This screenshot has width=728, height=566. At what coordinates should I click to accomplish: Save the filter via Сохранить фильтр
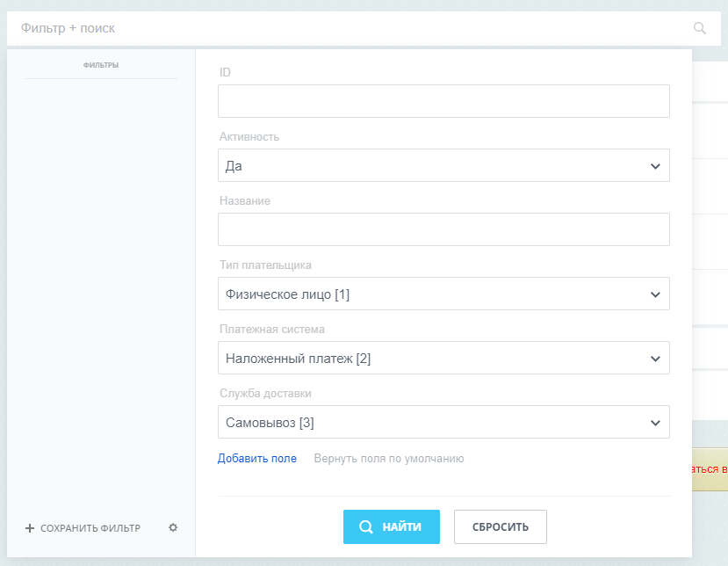(x=90, y=528)
